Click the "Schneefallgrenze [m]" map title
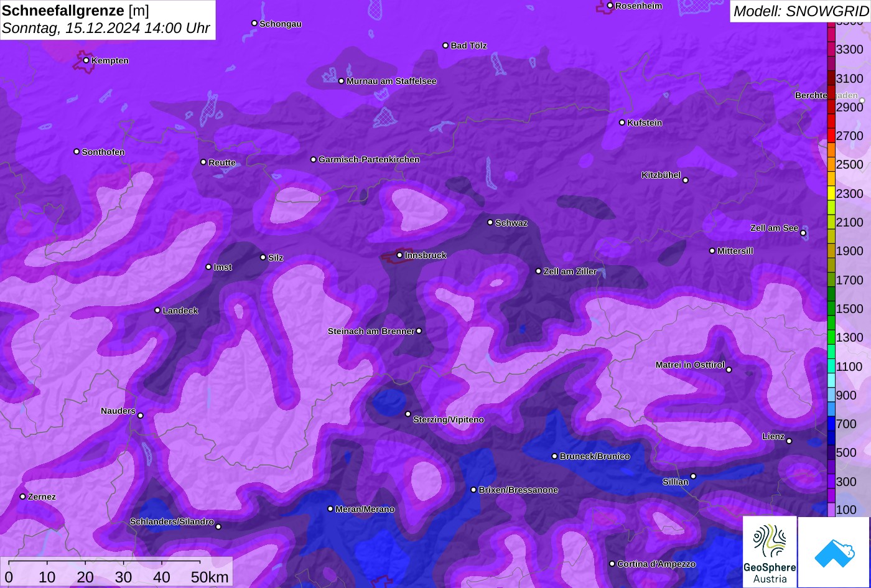The height and width of the screenshot is (588, 871). pos(75,11)
